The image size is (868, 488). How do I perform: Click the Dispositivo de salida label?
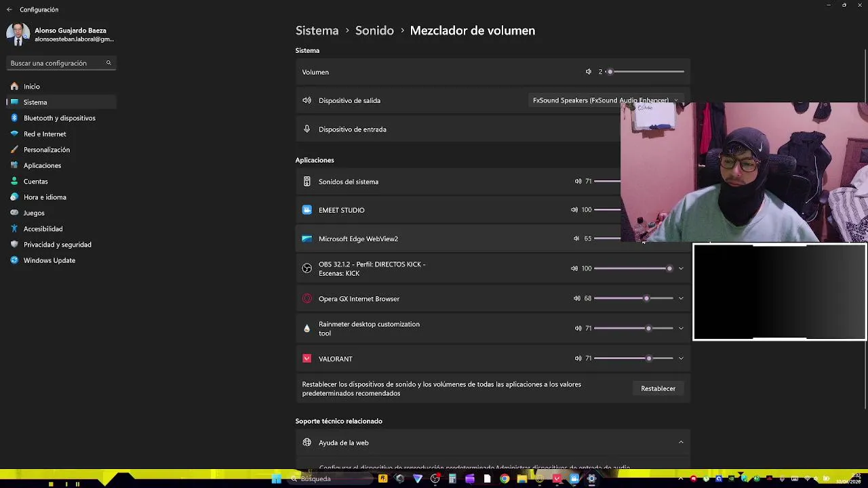click(349, 100)
